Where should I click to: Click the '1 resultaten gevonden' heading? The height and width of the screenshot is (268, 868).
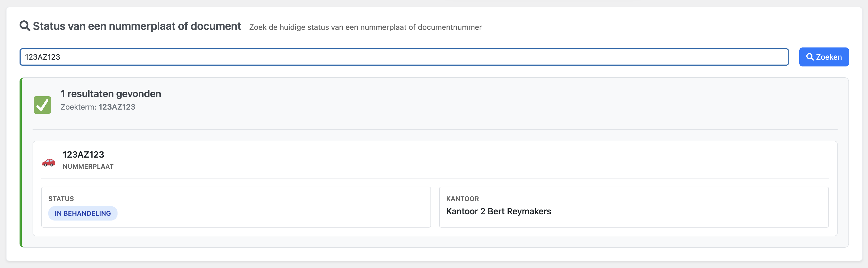point(111,94)
